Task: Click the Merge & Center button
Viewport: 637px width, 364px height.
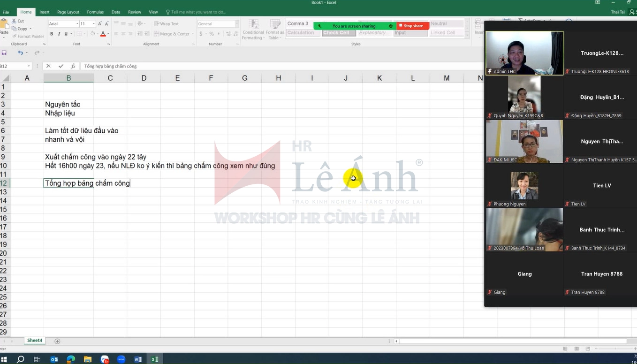Action: click(172, 34)
